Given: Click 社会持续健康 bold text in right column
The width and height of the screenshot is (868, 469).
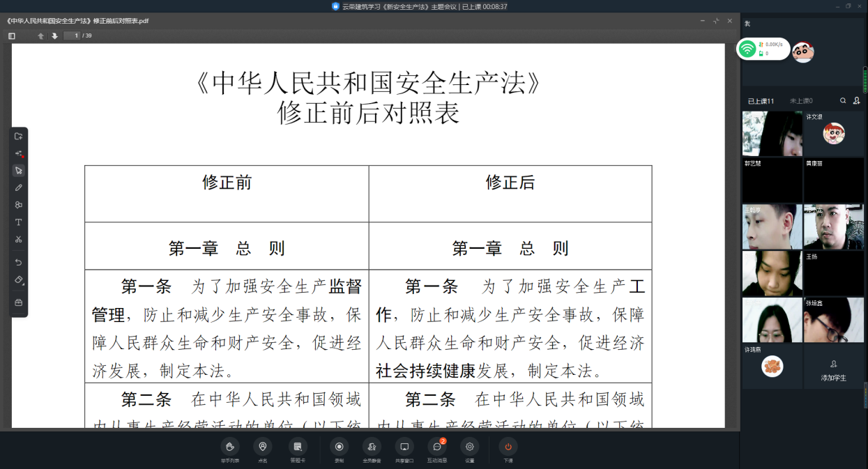Looking at the screenshot, I should point(425,371).
